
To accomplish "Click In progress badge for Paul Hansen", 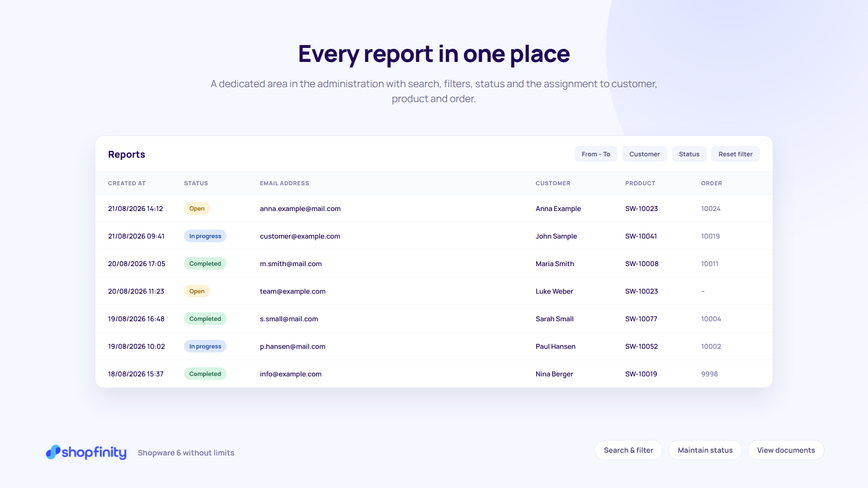I will pos(205,346).
